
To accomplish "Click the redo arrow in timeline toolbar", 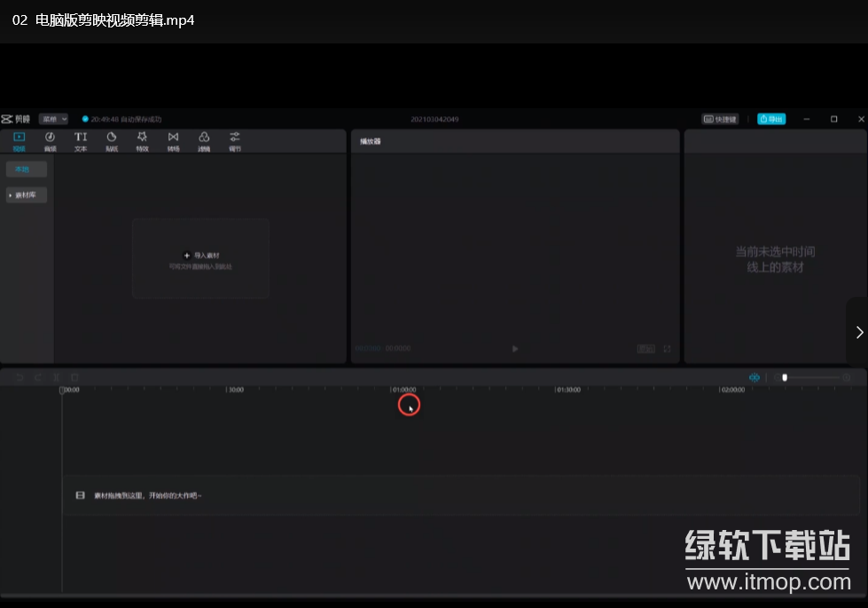I will [x=38, y=378].
